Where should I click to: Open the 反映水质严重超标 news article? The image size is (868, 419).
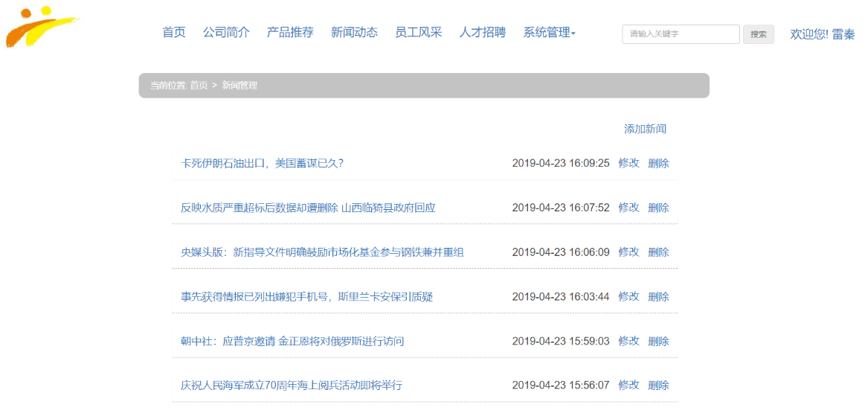[x=308, y=208]
